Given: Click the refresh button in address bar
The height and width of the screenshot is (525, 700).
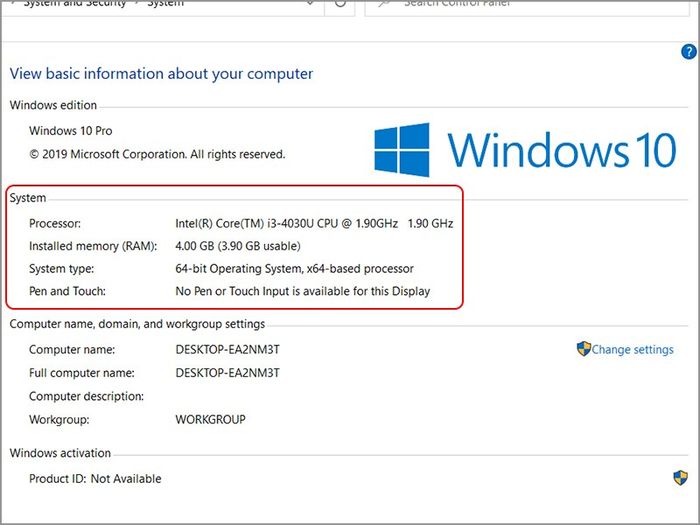Looking at the screenshot, I should click(x=340, y=4).
